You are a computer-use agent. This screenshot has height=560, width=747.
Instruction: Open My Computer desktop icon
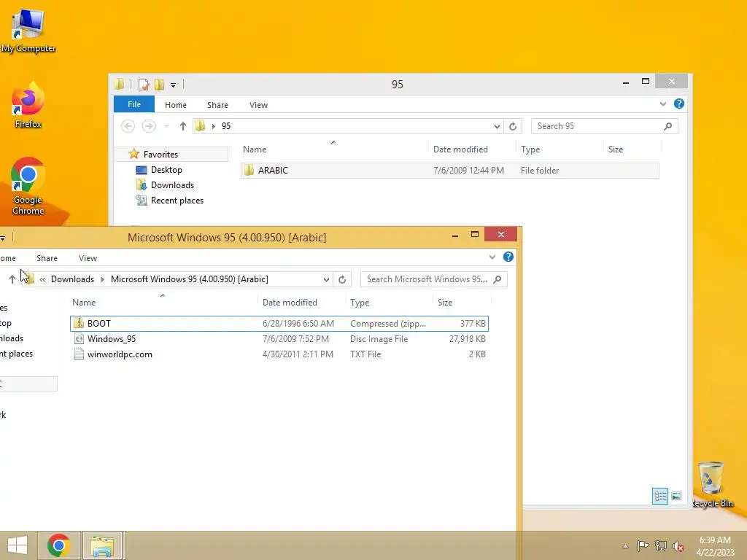[x=28, y=31]
